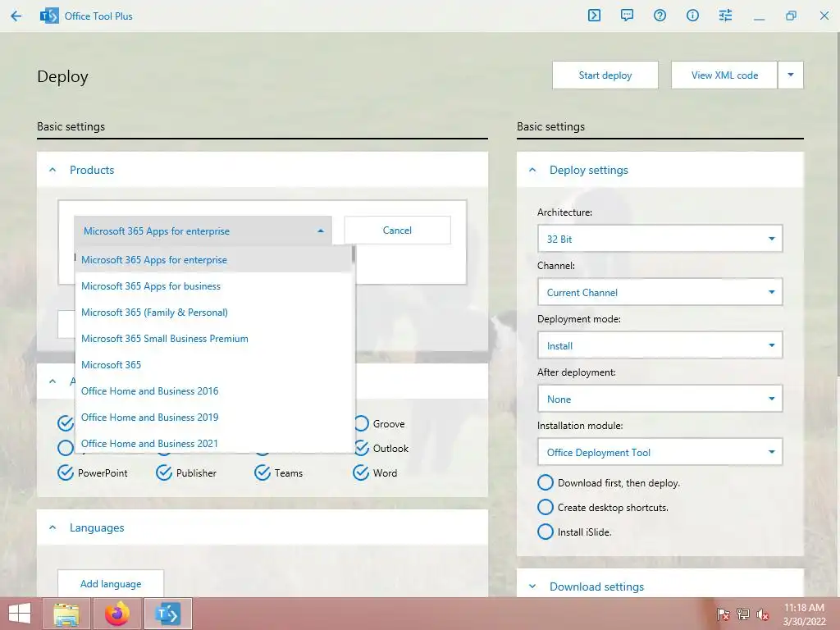Collapse the Products section
This screenshot has height=630, width=840.
[52, 170]
